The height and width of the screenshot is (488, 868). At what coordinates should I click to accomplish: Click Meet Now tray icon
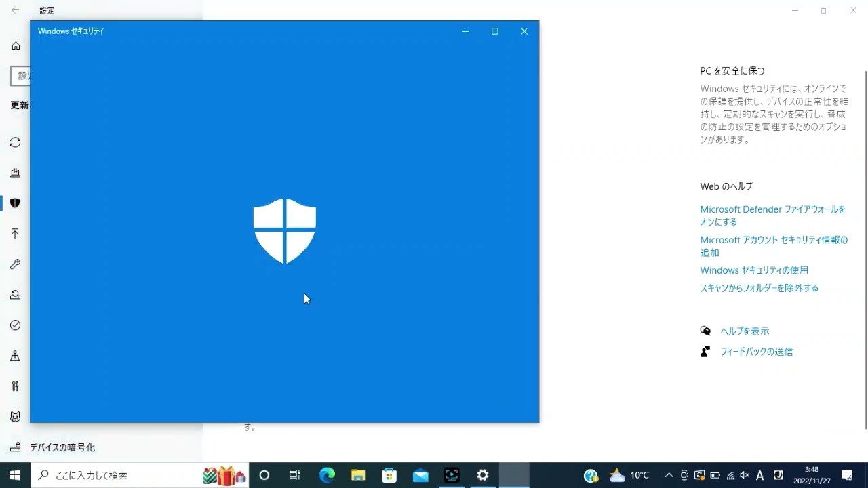coord(684,475)
